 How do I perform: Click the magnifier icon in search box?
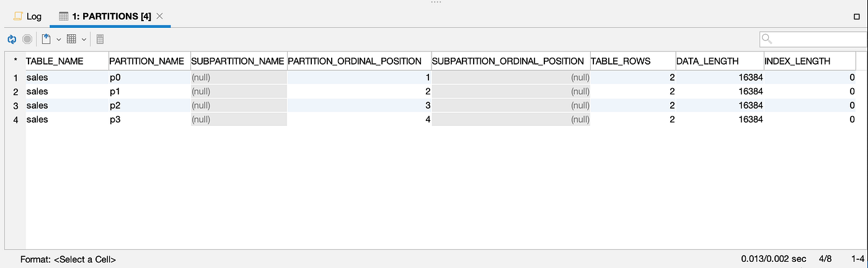[x=767, y=39]
